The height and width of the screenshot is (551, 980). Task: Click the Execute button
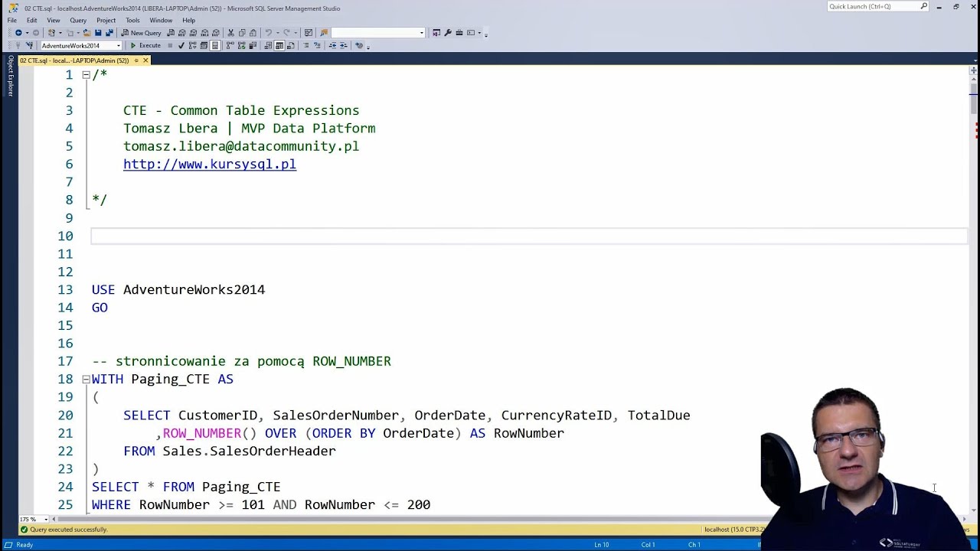[145, 45]
